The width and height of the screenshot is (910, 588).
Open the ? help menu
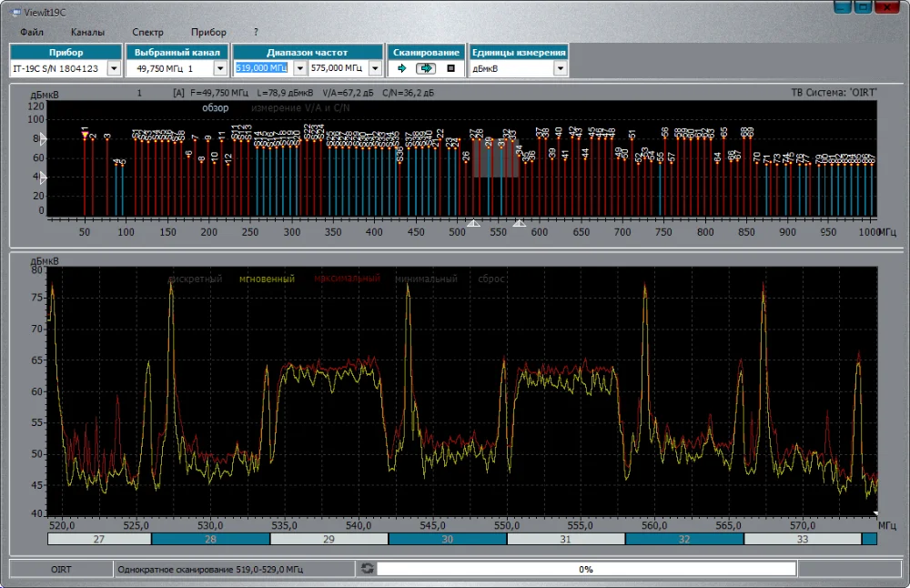coord(256,32)
